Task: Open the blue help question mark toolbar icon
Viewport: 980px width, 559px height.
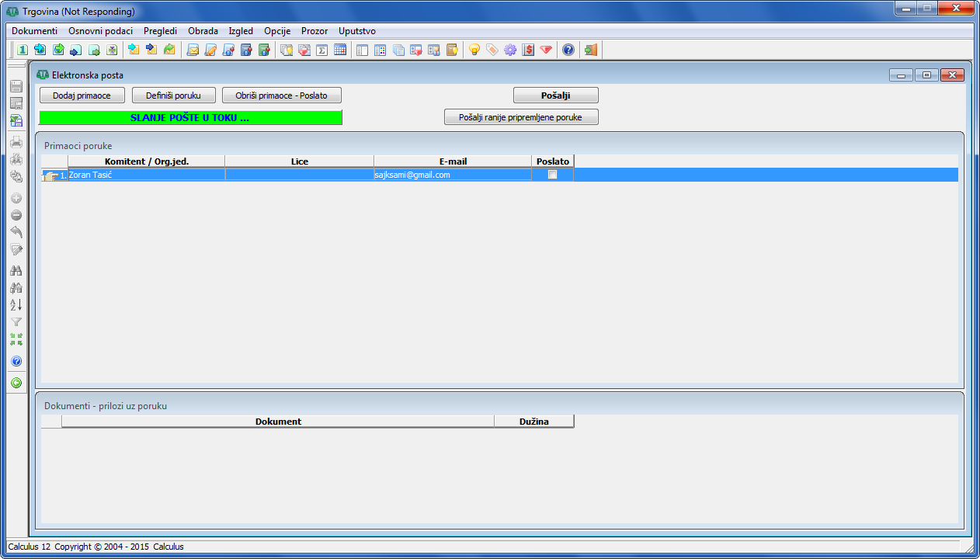Action: [568, 50]
